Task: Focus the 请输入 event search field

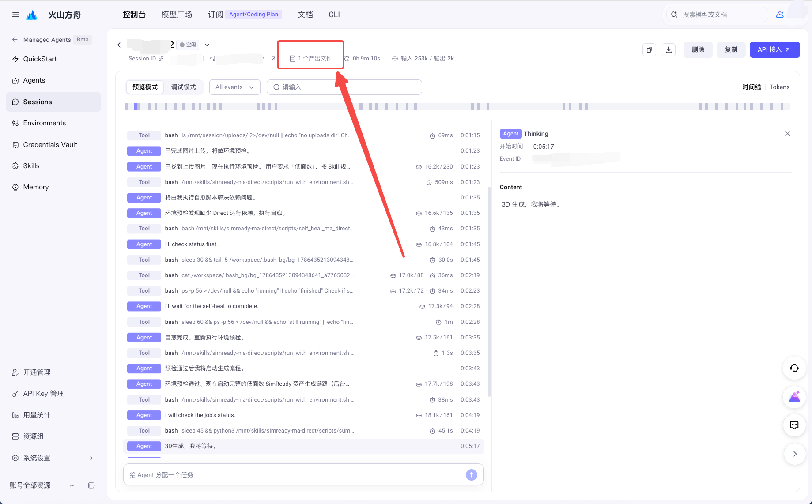Action: tap(344, 87)
